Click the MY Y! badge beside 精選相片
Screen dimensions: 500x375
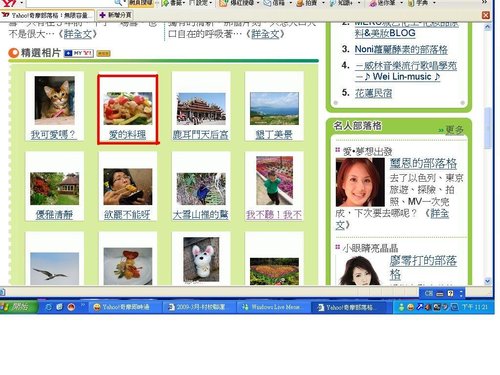[79, 53]
